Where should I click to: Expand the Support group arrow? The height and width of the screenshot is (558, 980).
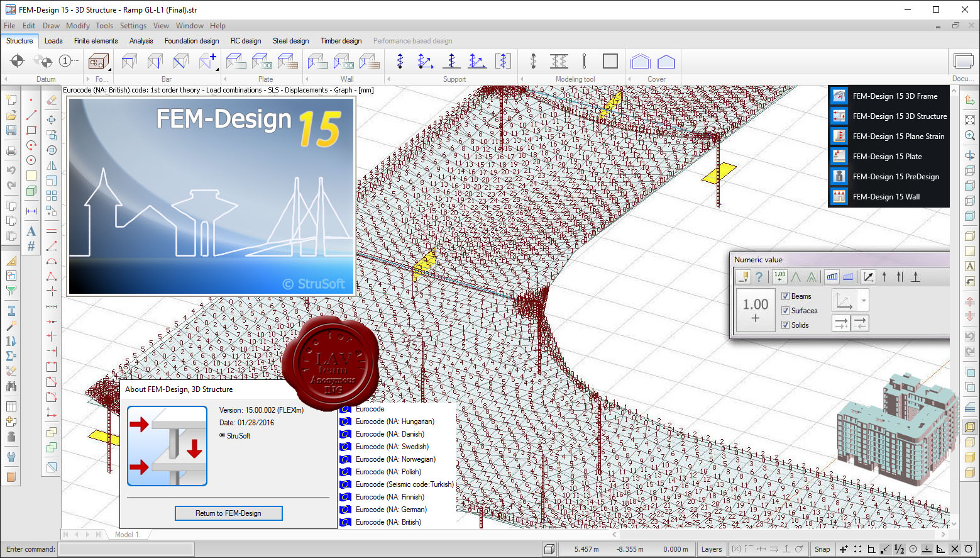click(x=388, y=79)
